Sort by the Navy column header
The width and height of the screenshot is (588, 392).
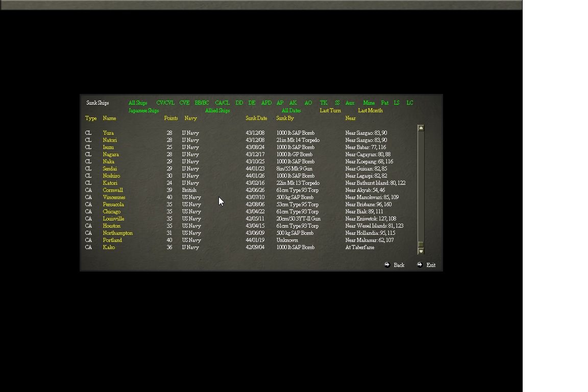190,118
